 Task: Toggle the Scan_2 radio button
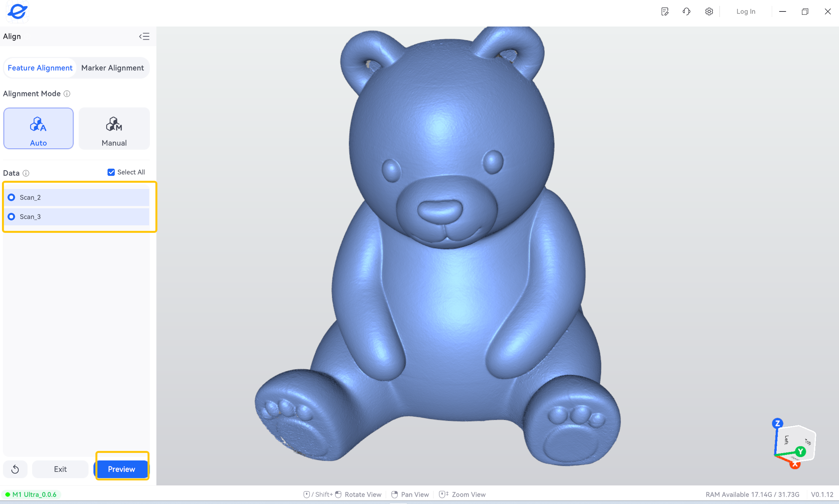click(x=11, y=197)
